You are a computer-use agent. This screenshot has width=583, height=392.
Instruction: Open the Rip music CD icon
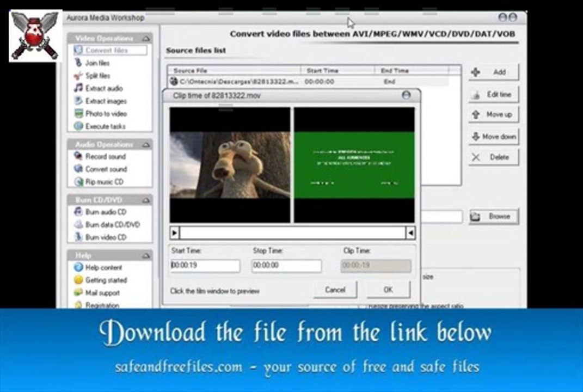tap(78, 181)
